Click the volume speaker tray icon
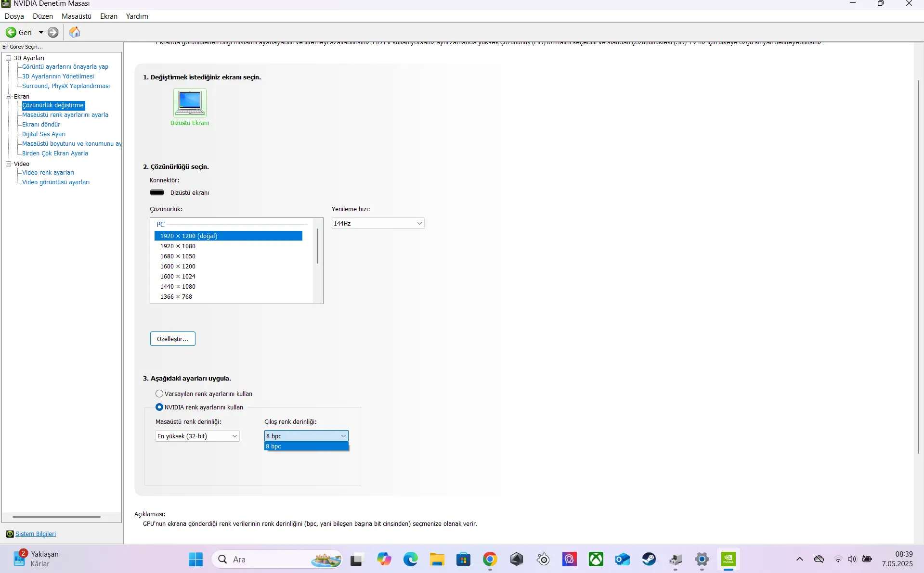This screenshot has height=573, width=924. click(852, 559)
